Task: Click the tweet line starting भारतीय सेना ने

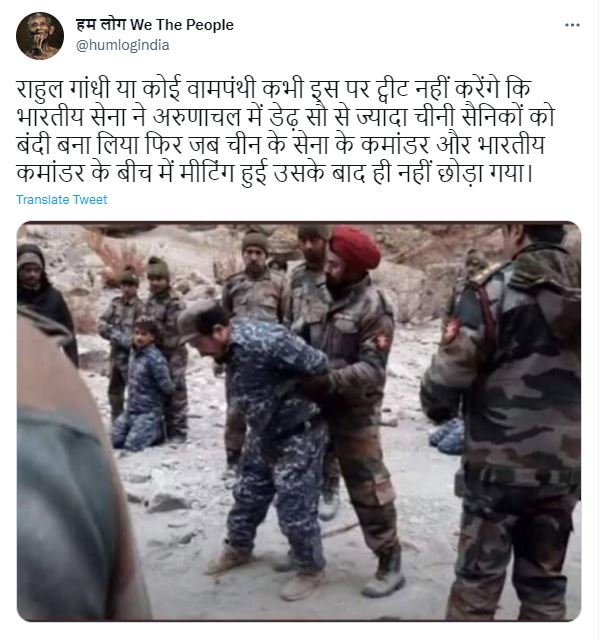Action: click(x=286, y=117)
